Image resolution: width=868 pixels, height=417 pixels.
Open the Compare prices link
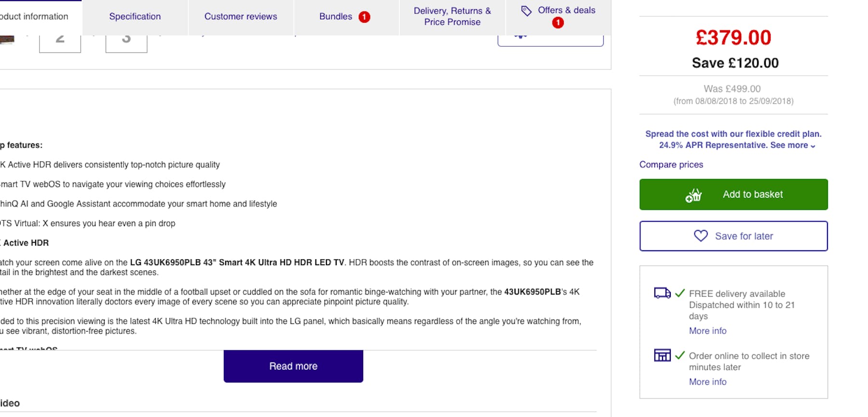(671, 164)
